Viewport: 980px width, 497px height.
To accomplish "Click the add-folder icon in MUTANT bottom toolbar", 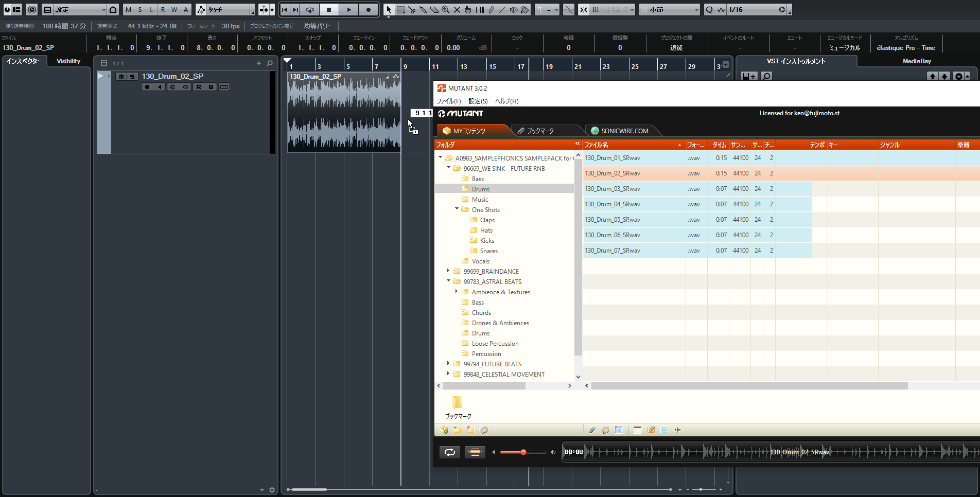I will coord(457,430).
